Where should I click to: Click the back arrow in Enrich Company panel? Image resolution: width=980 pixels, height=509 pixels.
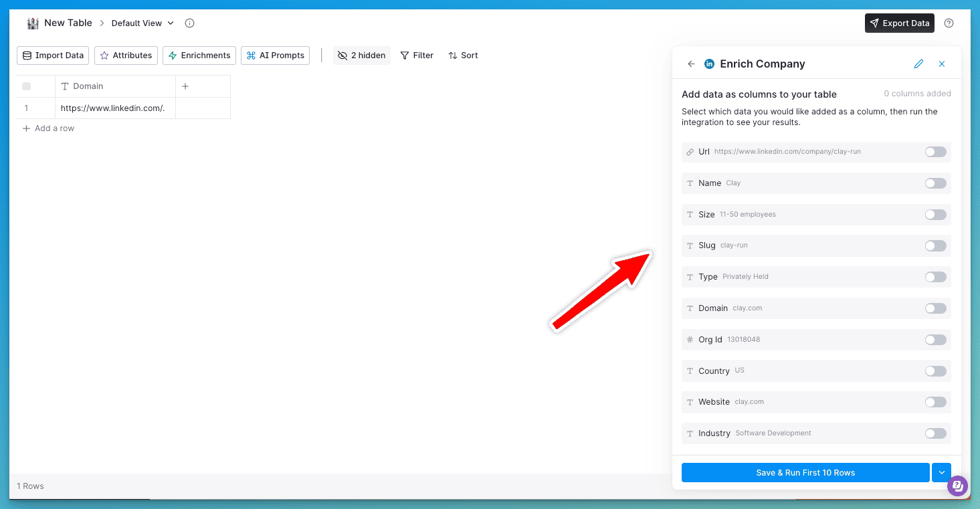point(691,64)
